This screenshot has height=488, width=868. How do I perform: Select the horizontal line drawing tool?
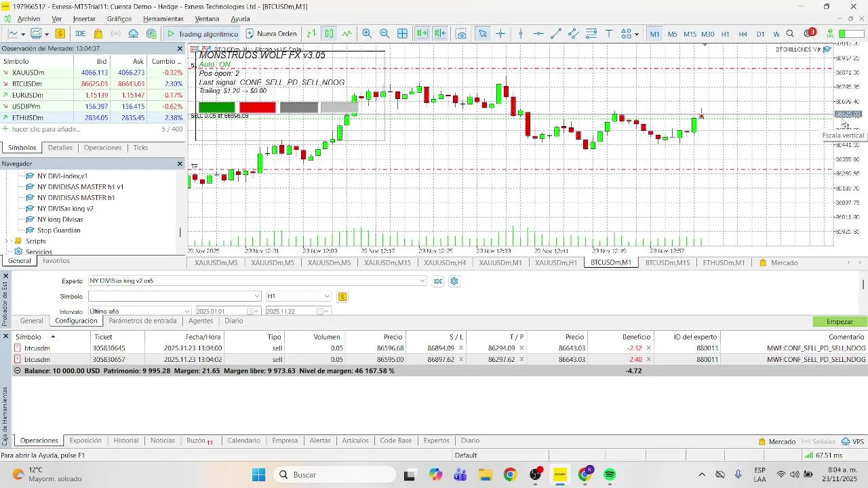[x=538, y=33]
